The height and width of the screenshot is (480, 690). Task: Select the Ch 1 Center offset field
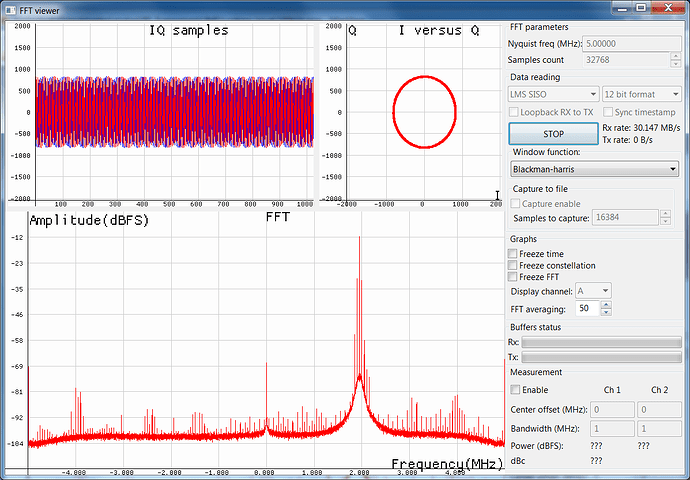point(612,409)
